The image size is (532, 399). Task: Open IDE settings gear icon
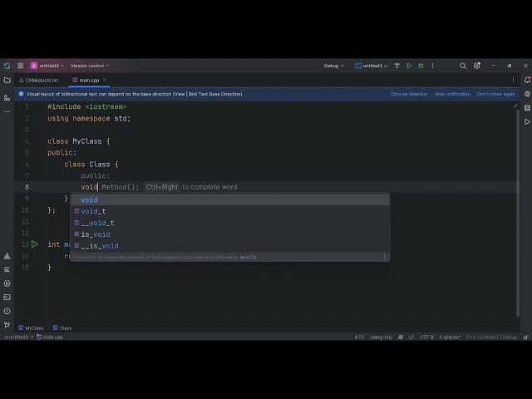pos(477,66)
